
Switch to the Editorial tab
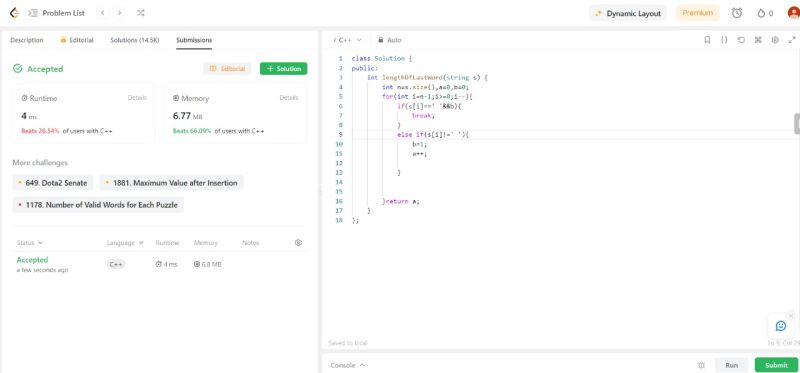77,40
